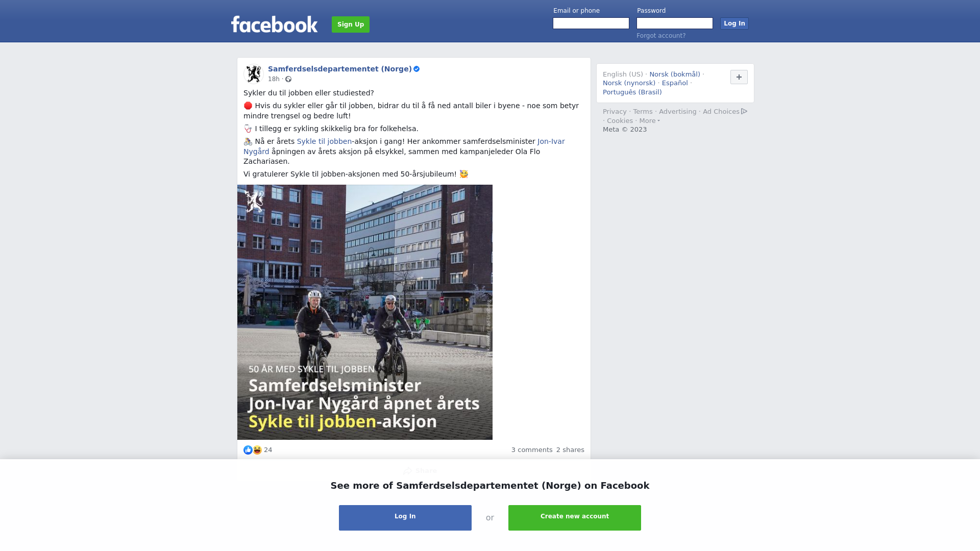Open the cyclists post photo
Screen dimensions: 980x551
[365, 312]
